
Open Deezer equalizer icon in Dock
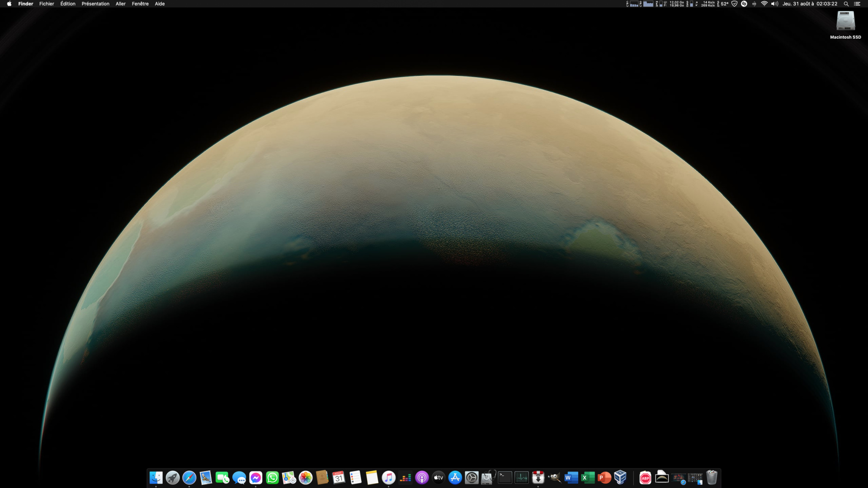coord(405,478)
